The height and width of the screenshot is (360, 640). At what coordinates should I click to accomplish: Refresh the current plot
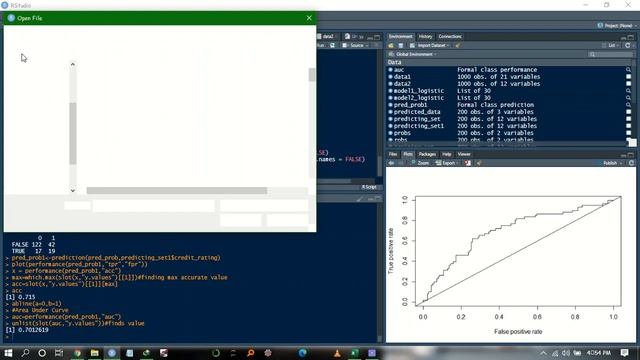pos(631,163)
